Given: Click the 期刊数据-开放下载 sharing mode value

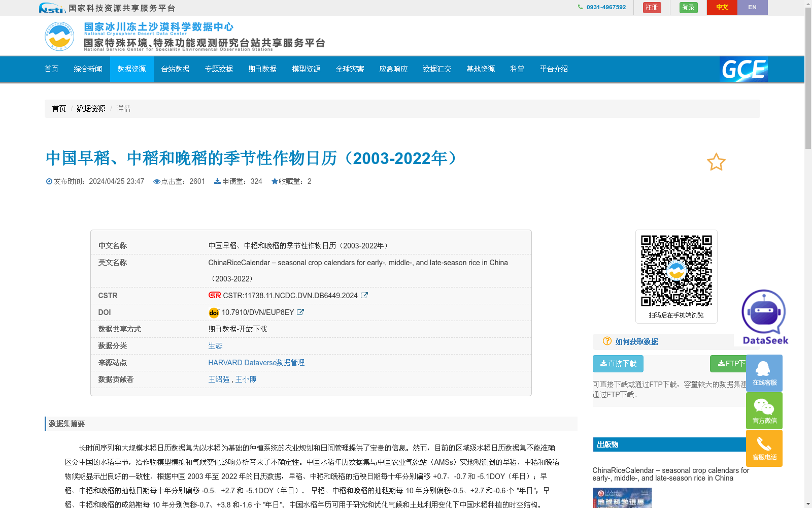Looking at the screenshot, I should (x=238, y=329).
